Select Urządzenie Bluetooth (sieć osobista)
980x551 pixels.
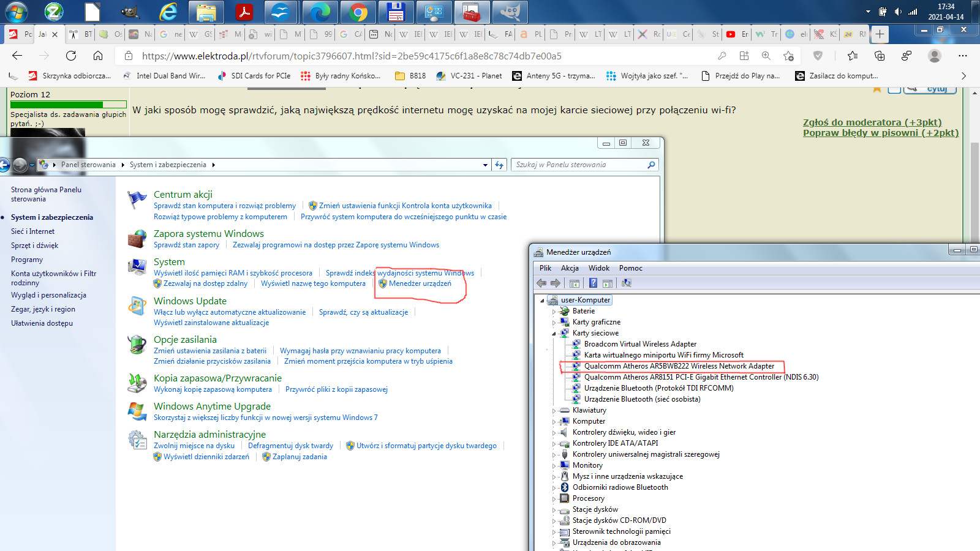pyautogui.click(x=642, y=399)
